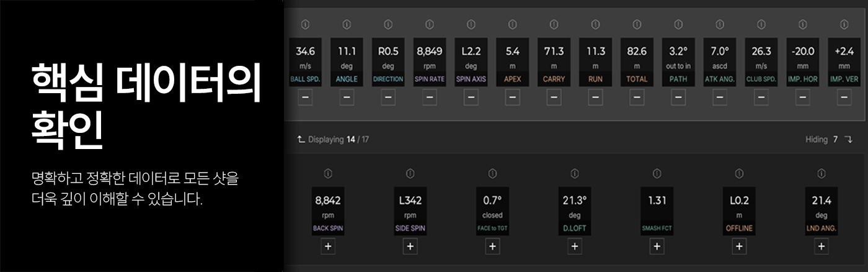Show info for SPIN RATE metric
The width and height of the screenshot is (868, 272).
pos(430,25)
